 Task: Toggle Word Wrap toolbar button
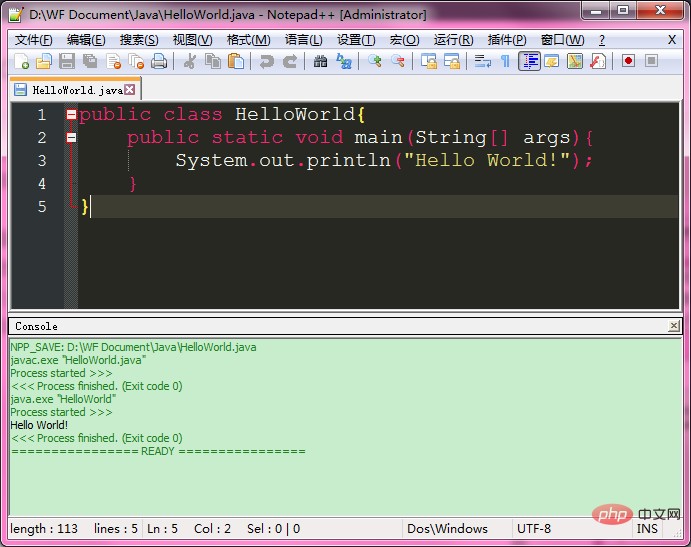pos(482,62)
